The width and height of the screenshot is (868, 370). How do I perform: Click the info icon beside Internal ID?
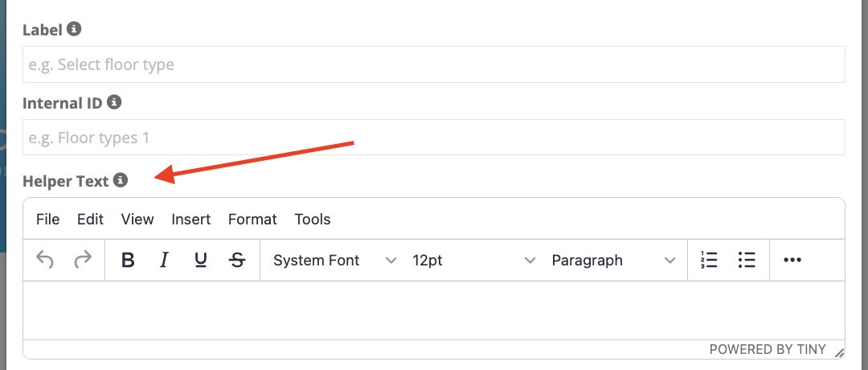114,102
